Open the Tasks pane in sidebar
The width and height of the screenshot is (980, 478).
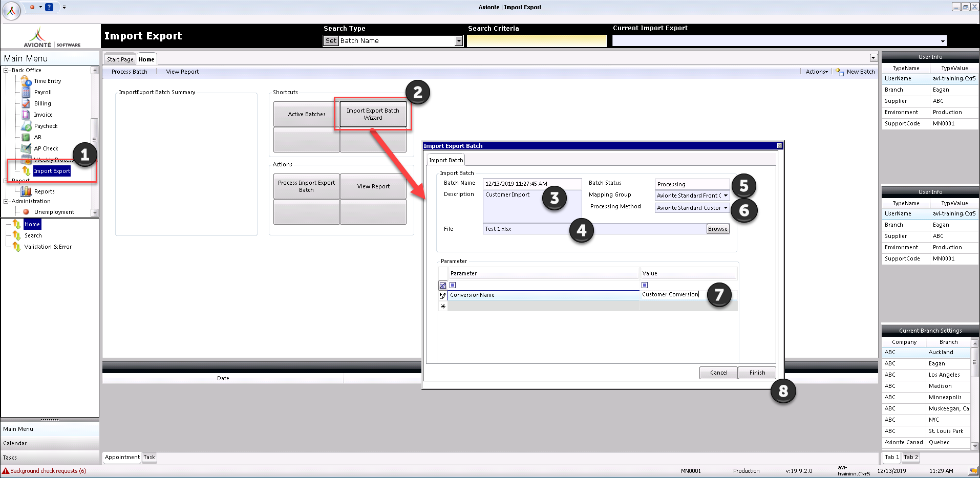50,458
